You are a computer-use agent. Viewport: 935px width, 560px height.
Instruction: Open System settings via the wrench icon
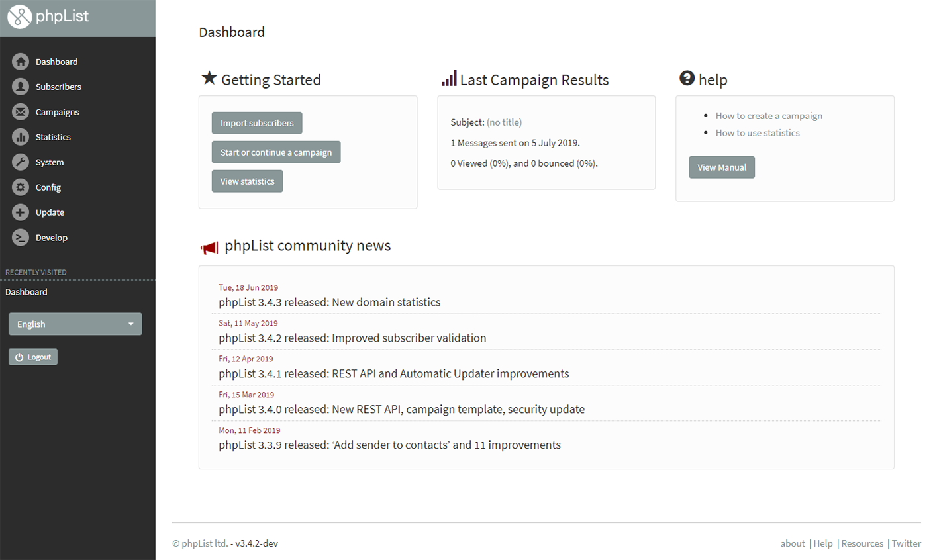tap(19, 162)
